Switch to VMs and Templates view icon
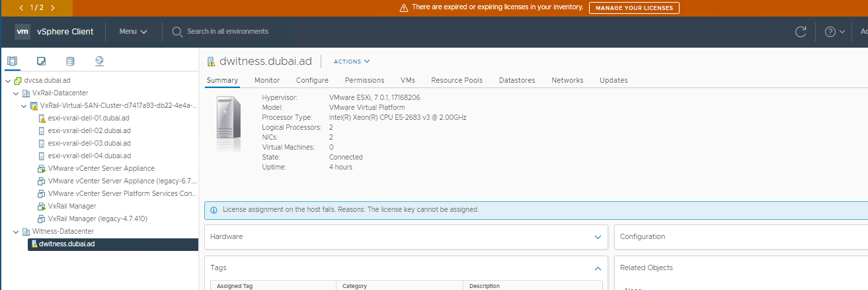Image resolution: width=868 pixels, height=290 pixels. 41,62
